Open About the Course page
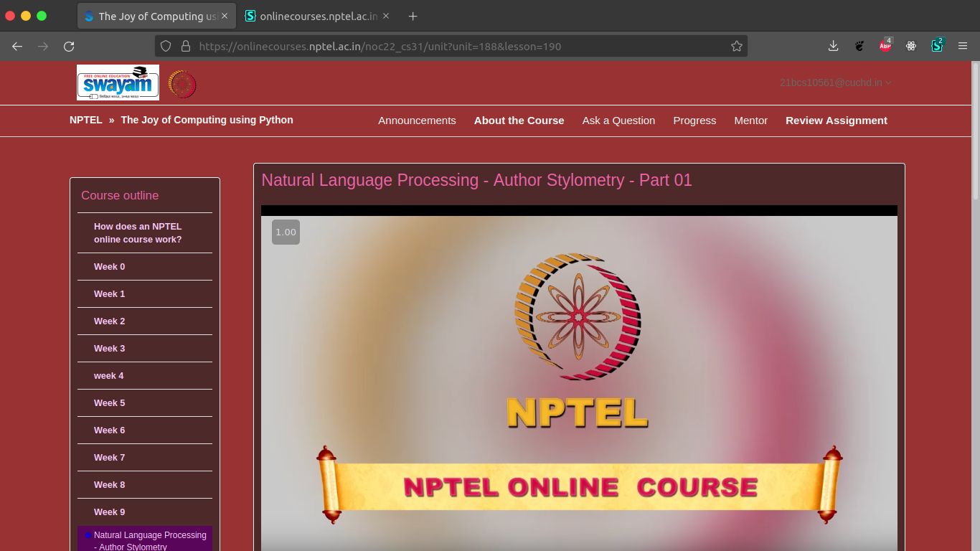Image resolution: width=980 pixels, height=551 pixels. pyautogui.click(x=519, y=121)
